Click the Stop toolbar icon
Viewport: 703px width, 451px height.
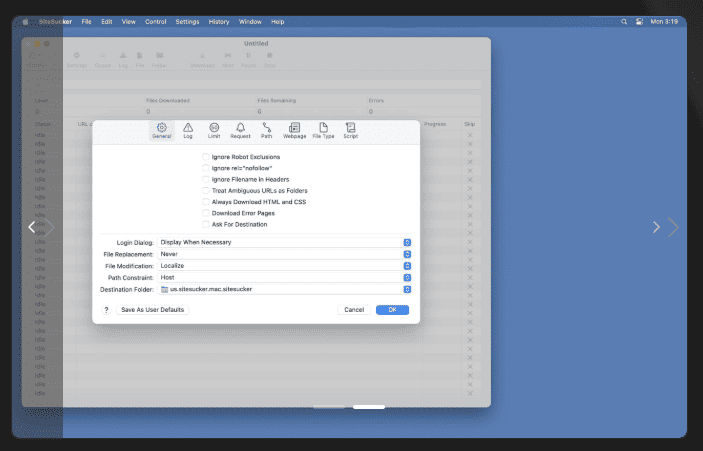click(x=269, y=60)
